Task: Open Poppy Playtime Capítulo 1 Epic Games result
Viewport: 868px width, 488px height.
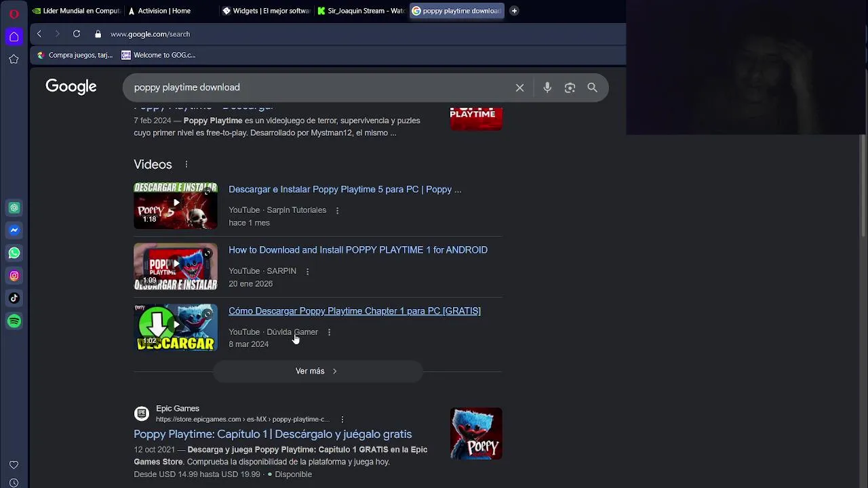Action: [x=273, y=434]
